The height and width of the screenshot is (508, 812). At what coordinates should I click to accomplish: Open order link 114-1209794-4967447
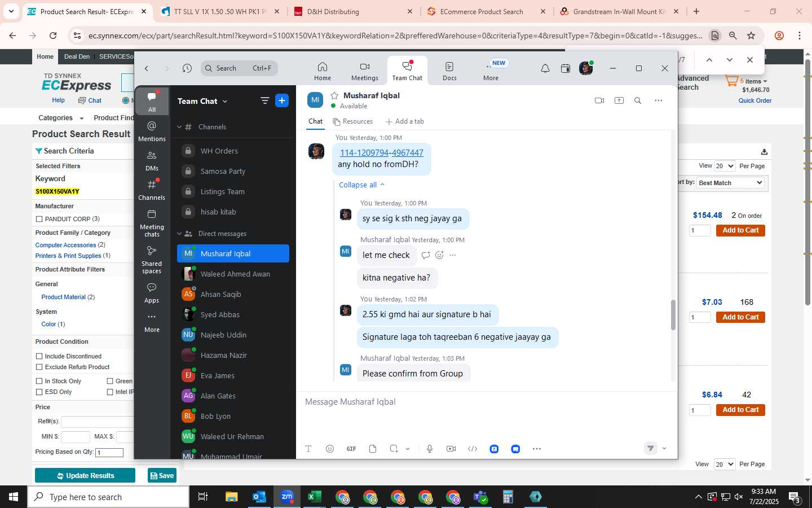tap(382, 152)
